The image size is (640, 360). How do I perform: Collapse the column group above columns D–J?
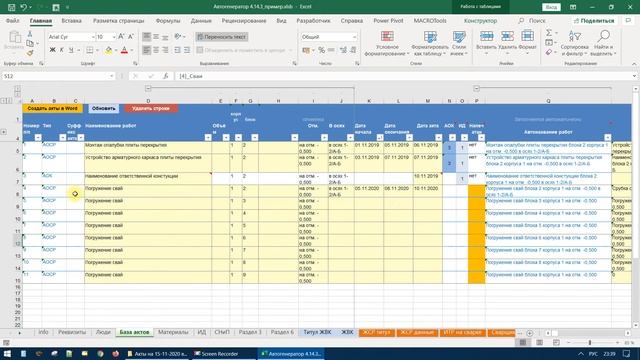coord(148,88)
